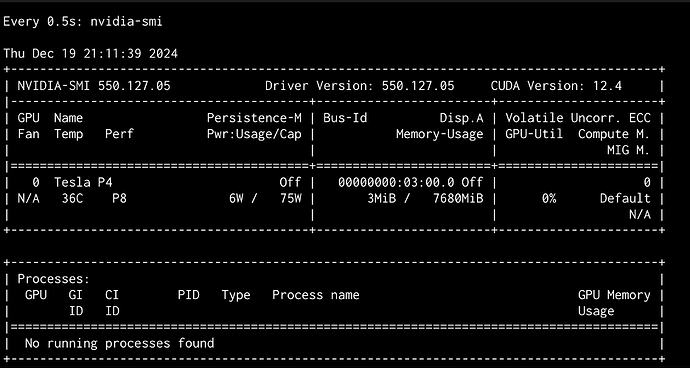Click the 'GI' column header in Processes
The image size is (690, 368).
click(76, 295)
